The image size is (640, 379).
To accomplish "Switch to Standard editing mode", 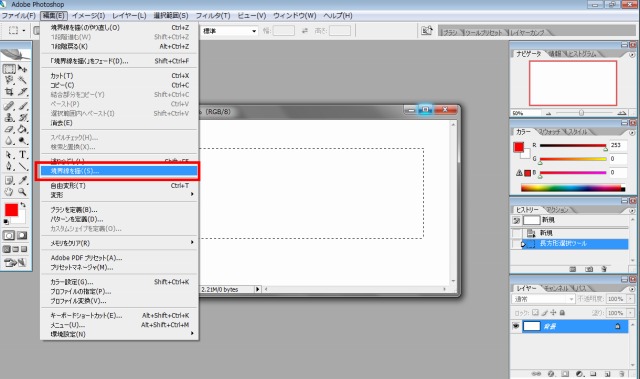I will pos(9,235).
